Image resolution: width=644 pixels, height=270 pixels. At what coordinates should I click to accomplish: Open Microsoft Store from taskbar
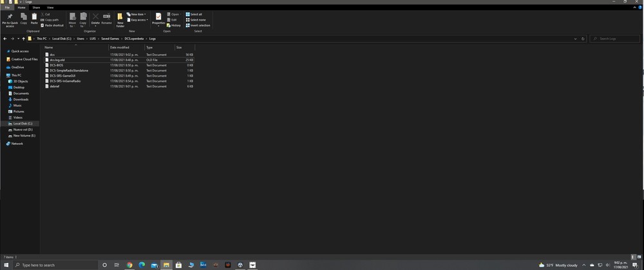pos(178,265)
